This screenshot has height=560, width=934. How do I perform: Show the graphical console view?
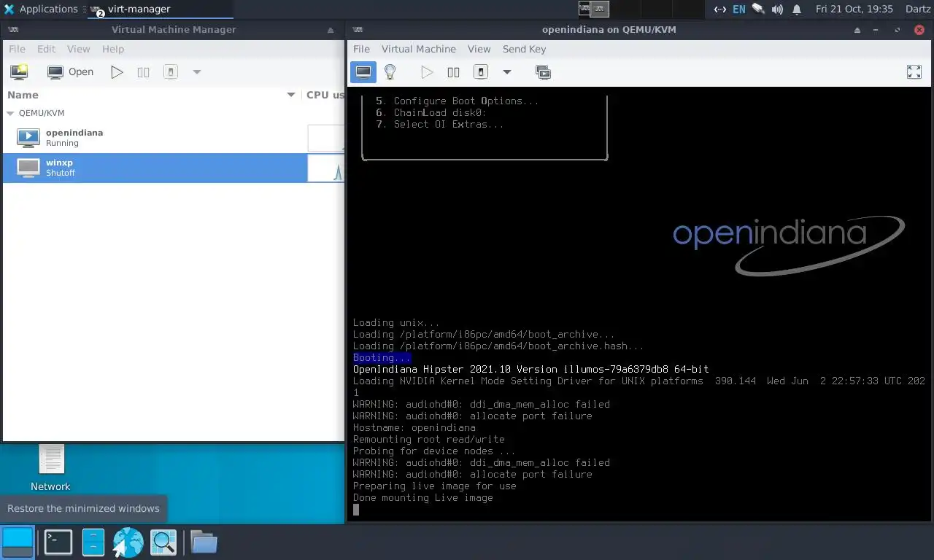pos(363,72)
